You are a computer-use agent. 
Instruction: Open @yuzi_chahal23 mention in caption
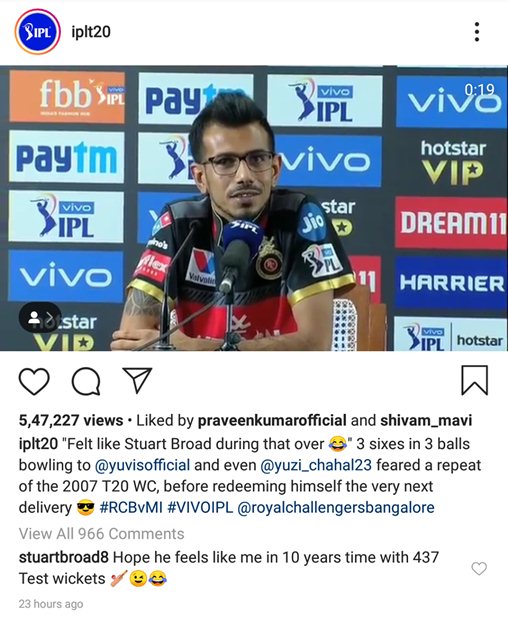(x=316, y=465)
